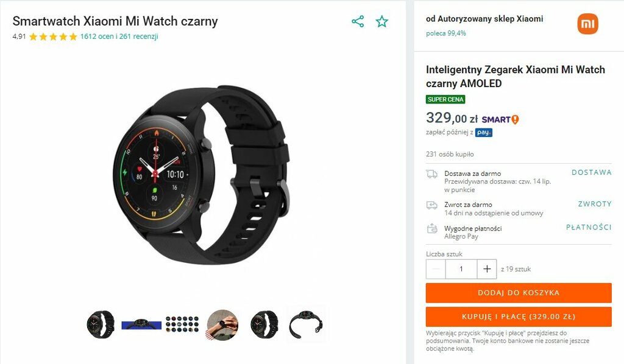The height and width of the screenshot is (364, 624).
Task: Click the wallet payments icon
Action: coord(432,228)
